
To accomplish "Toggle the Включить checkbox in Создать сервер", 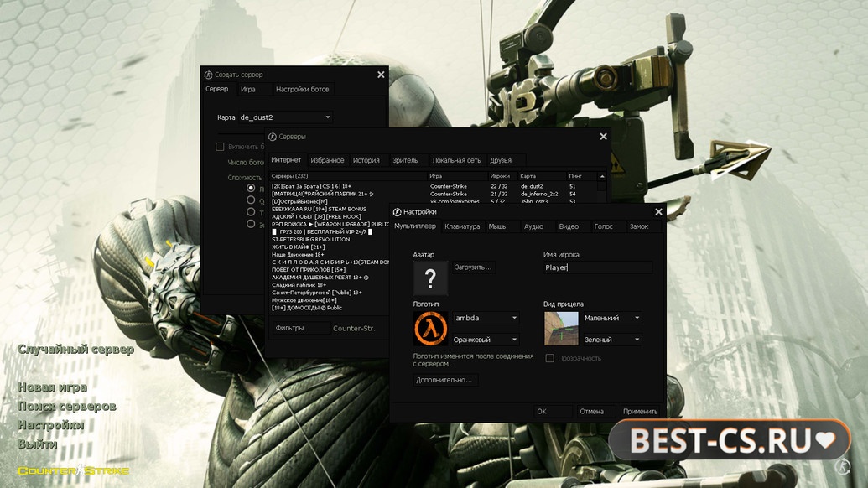I will tap(220, 147).
